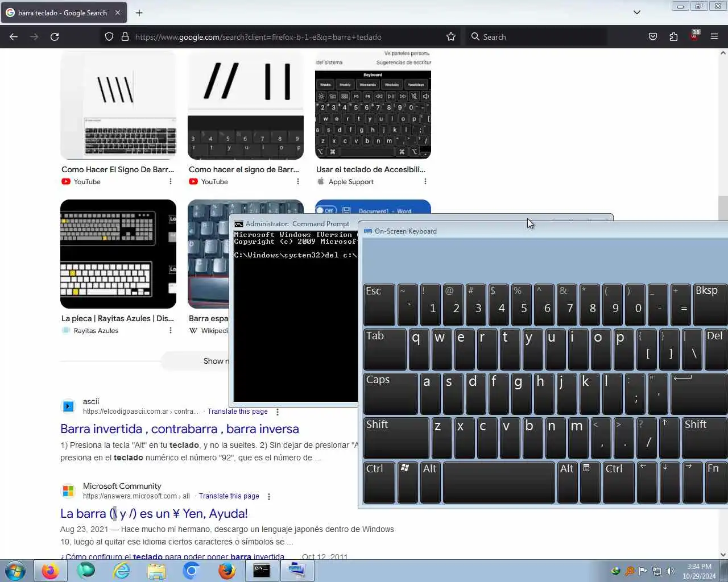Toggle Fn key on On-Screen Keyboard
This screenshot has width=728, height=582.
(x=716, y=482)
